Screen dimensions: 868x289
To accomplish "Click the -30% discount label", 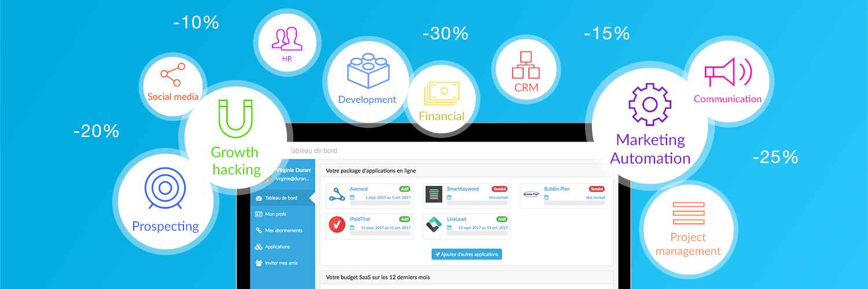I will [445, 34].
